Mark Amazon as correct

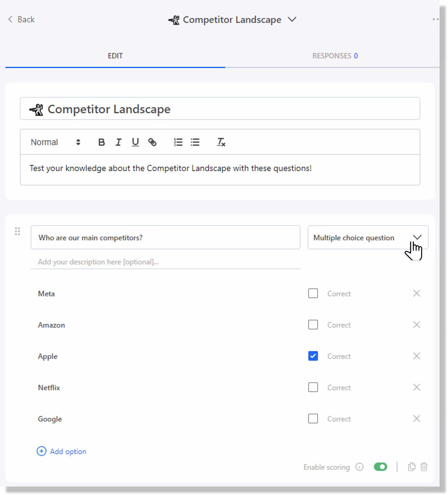point(313,325)
